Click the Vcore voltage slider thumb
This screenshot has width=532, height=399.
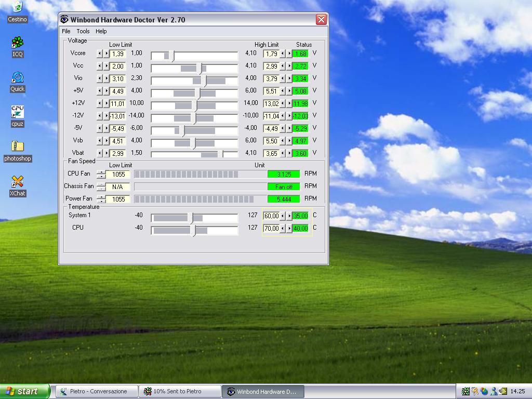coord(171,56)
